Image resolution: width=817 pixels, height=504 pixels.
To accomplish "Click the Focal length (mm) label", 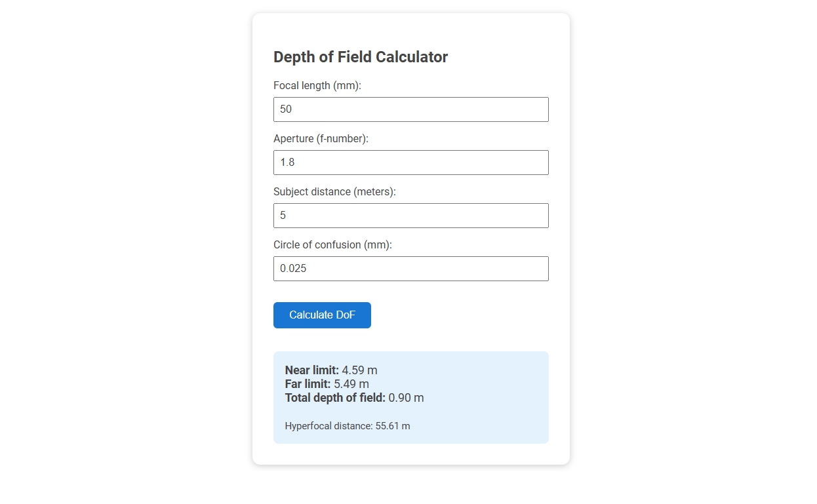I will (317, 85).
